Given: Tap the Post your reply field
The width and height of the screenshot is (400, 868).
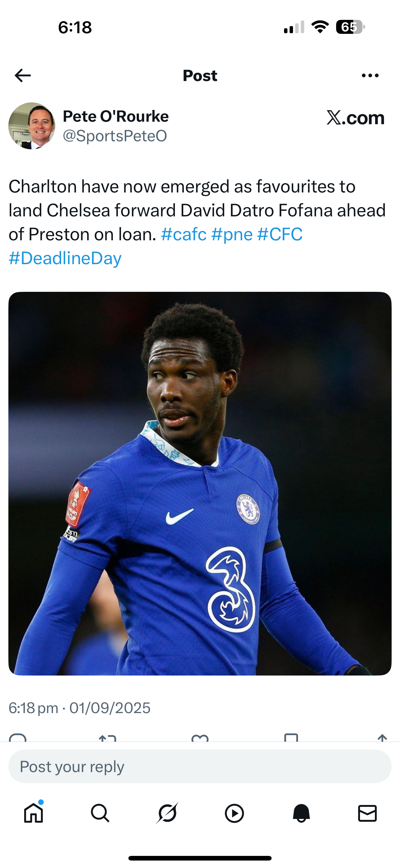Looking at the screenshot, I should point(200,766).
